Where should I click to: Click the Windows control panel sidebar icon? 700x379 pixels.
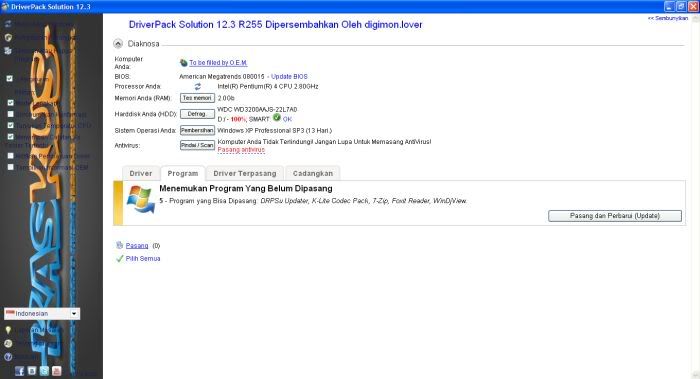(x=8, y=51)
